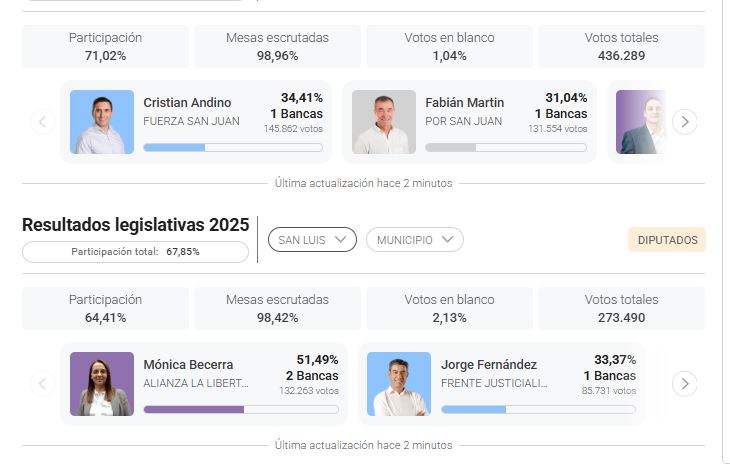Click Cristian Andino's blue vote progress bar
Viewport: 730px width, 475px height.
(233, 147)
